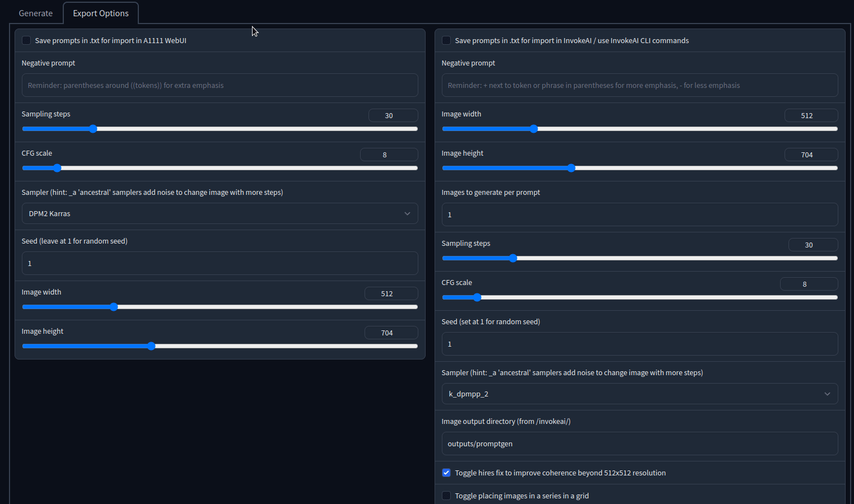Enable placing images in a grid
The width and height of the screenshot is (854, 504).
click(446, 496)
